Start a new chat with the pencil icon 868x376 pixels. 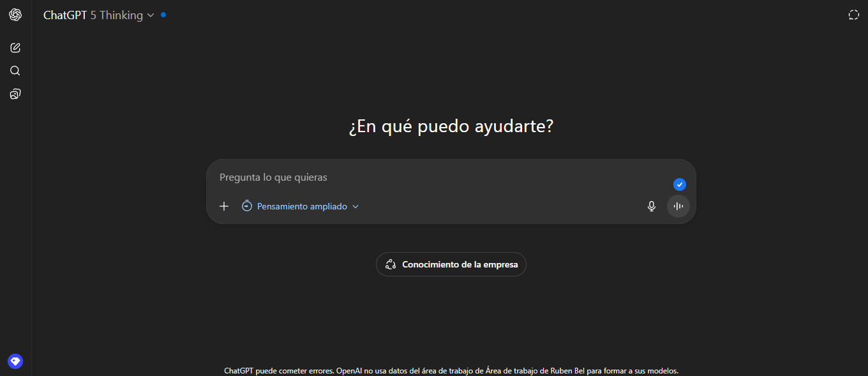pos(15,48)
